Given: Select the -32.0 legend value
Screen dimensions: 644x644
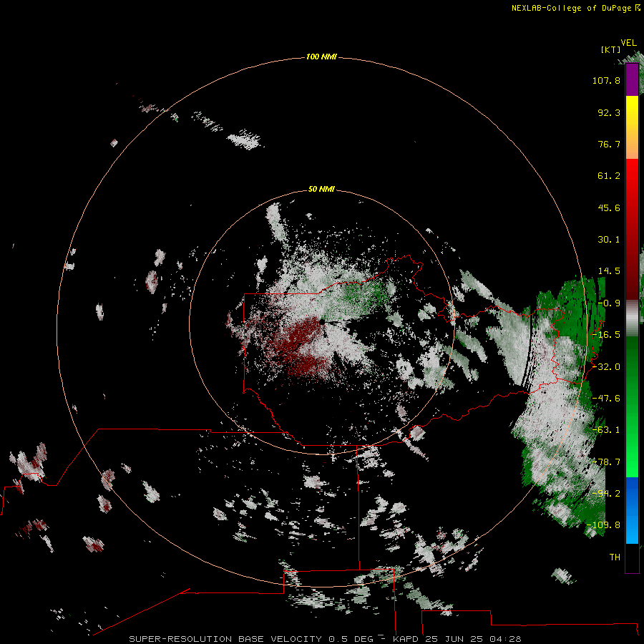Looking at the screenshot, I should pos(606,367).
